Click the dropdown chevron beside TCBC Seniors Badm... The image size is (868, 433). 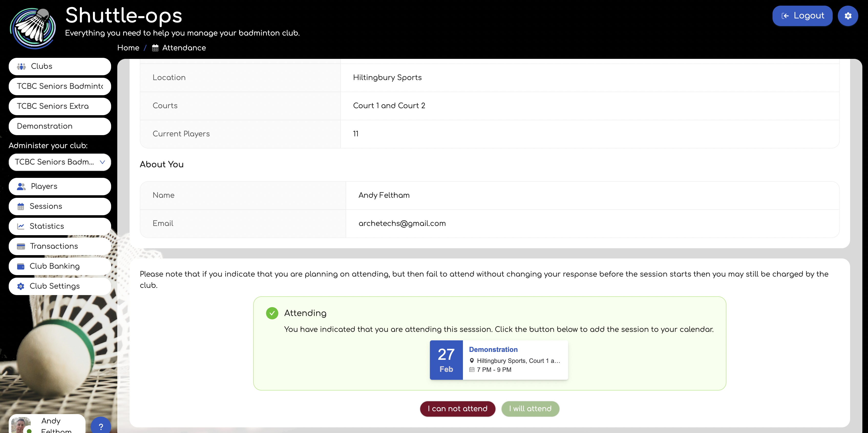coord(102,162)
